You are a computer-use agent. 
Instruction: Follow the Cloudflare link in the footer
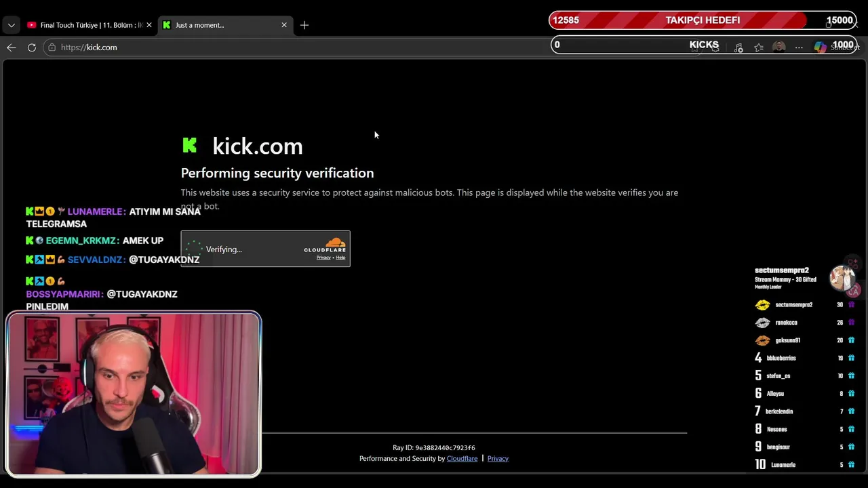[462, 459]
